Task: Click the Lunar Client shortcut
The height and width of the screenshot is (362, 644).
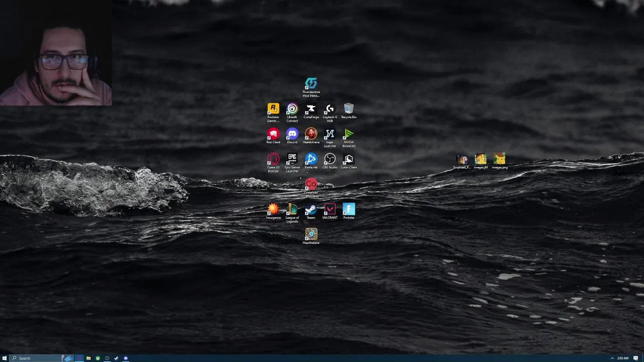Action: point(349,161)
